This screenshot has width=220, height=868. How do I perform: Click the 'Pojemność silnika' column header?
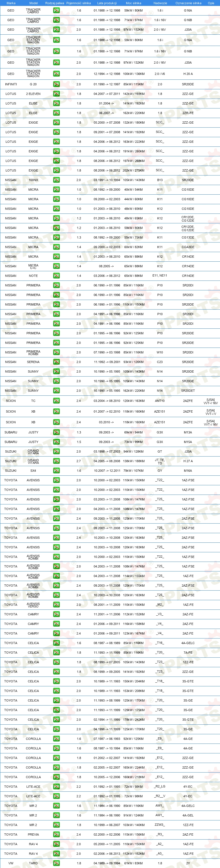[78, 3]
